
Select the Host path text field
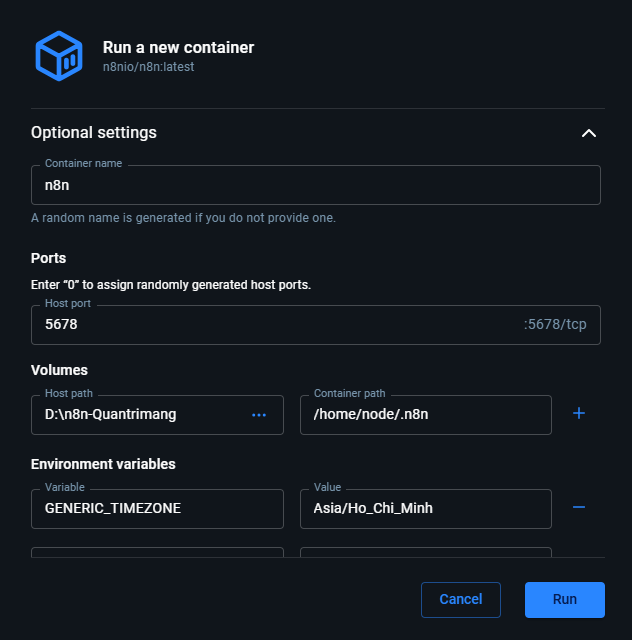tap(140, 415)
